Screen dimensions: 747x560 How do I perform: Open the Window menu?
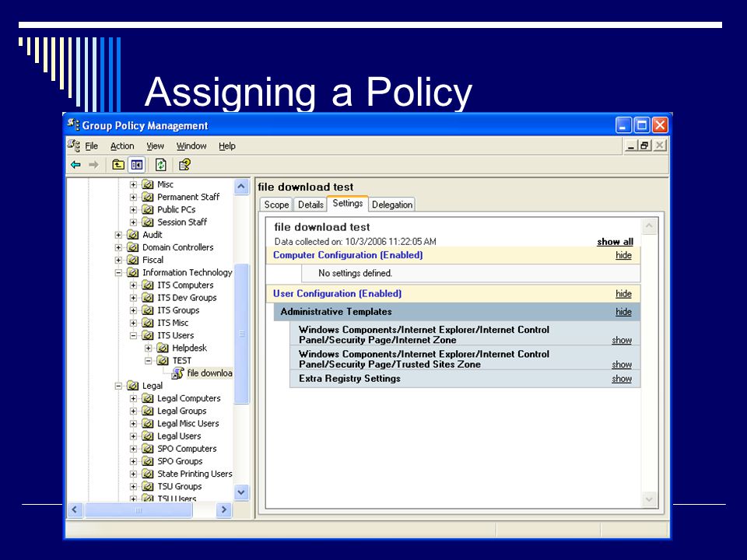point(191,146)
